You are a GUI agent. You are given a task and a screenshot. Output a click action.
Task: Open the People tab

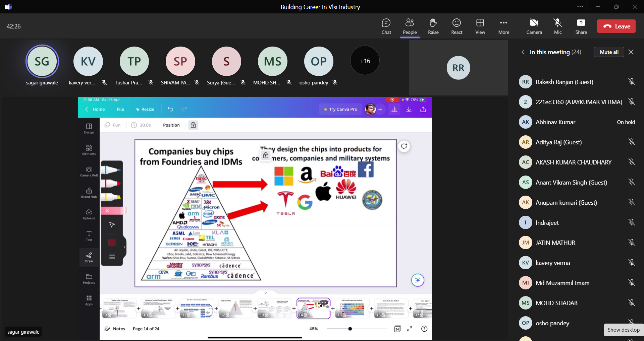[410, 26]
